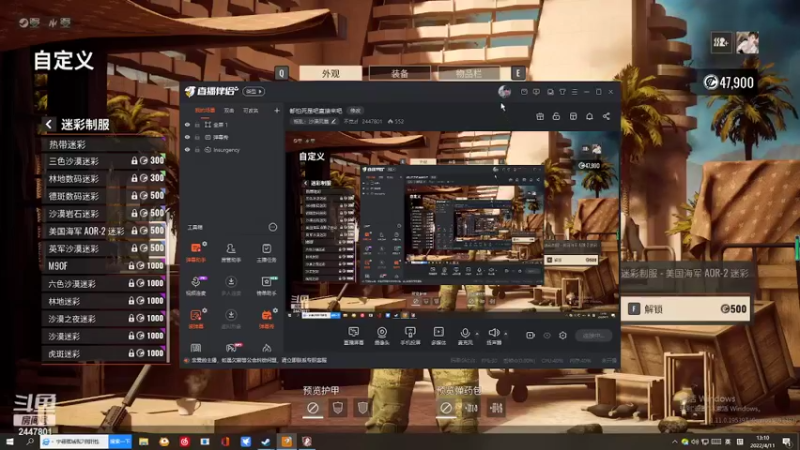The width and height of the screenshot is (800, 450).
Task: Open the 弹幕助手 tool in the toolbox
Action: 196,252
